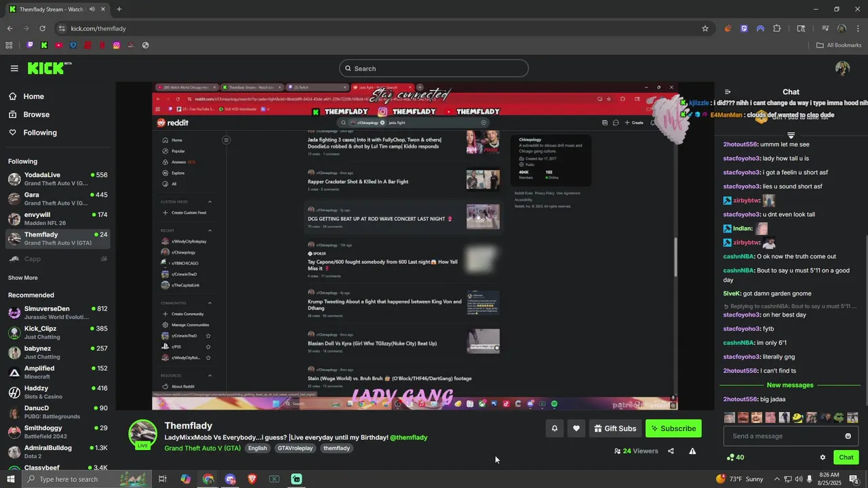Image resolution: width=868 pixels, height=488 pixels.
Task: Click the Windows Start button
Action: click(x=11, y=479)
